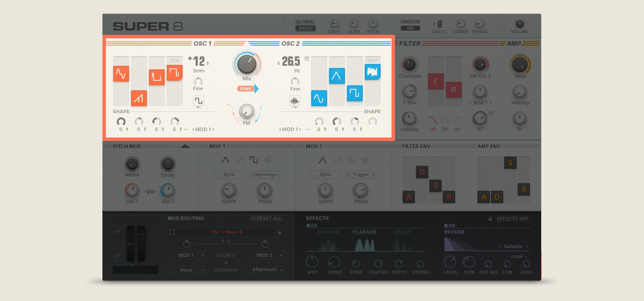Click the EFFECTS OFF button

tap(512, 219)
